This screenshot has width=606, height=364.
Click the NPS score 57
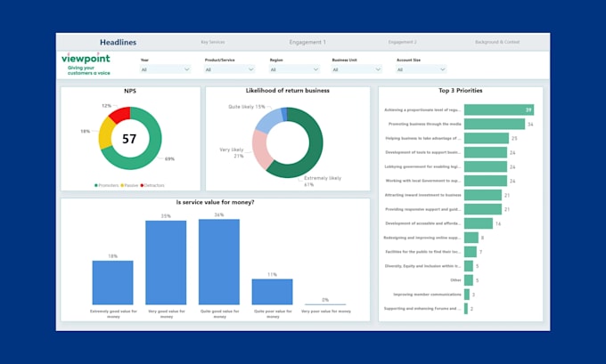129,139
